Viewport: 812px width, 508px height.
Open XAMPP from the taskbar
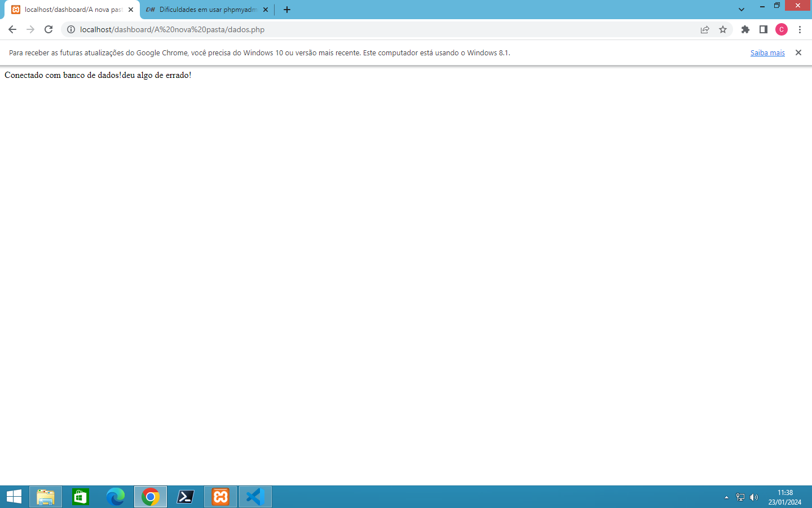220,497
